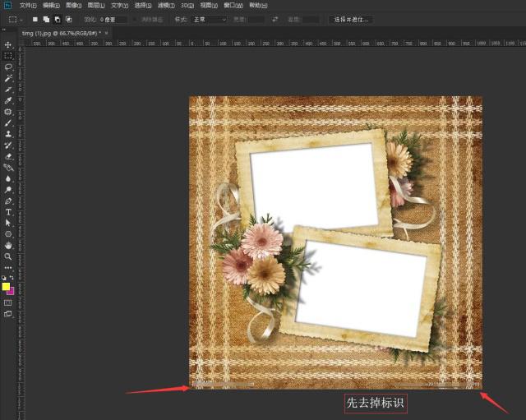Screen dimensions: 526x420
Task: Click the Photoshop Ps logo icon
Action: pyautogui.click(x=7, y=5)
